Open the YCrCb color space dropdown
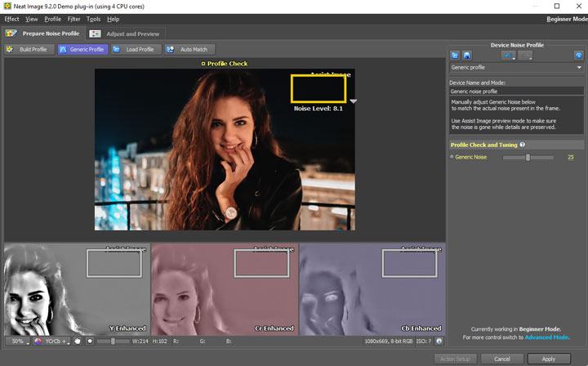Viewport: 588px width, 366px height. pyautogui.click(x=52, y=341)
